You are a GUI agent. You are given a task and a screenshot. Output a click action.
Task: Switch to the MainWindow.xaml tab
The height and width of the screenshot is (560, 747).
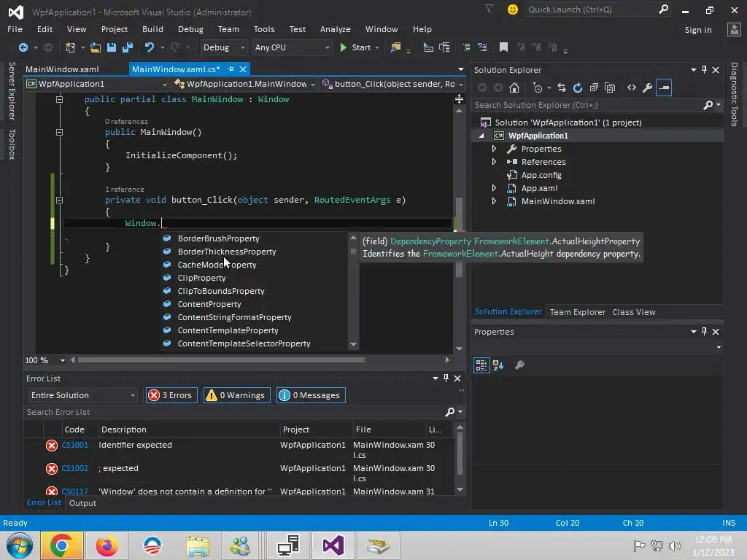[63, 69]
